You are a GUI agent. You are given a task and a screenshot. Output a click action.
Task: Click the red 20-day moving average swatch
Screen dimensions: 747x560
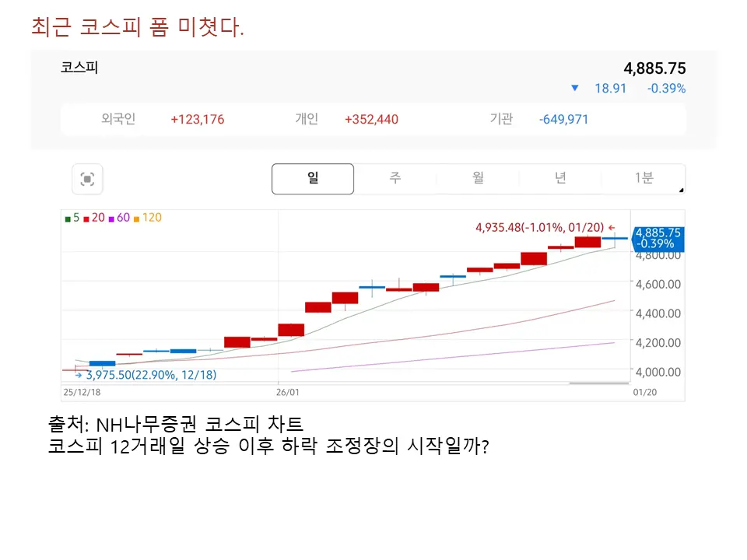[86, 219]
